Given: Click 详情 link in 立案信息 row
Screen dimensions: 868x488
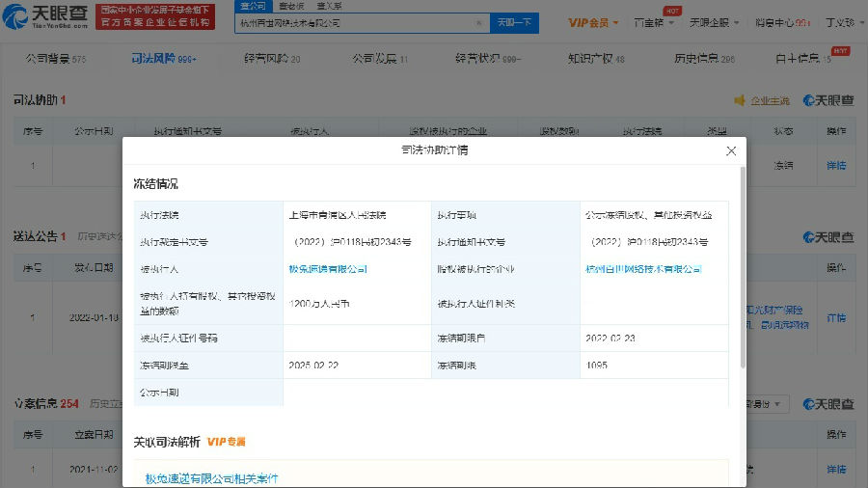Looking at the screenshot, I should (836, 469).
